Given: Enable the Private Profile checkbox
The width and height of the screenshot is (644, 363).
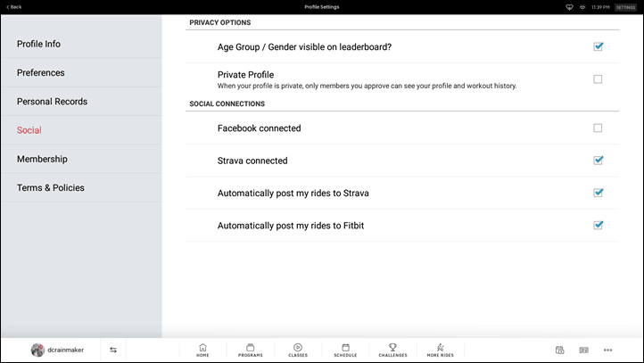Looking at the screenshot, I should pos(598,78).
